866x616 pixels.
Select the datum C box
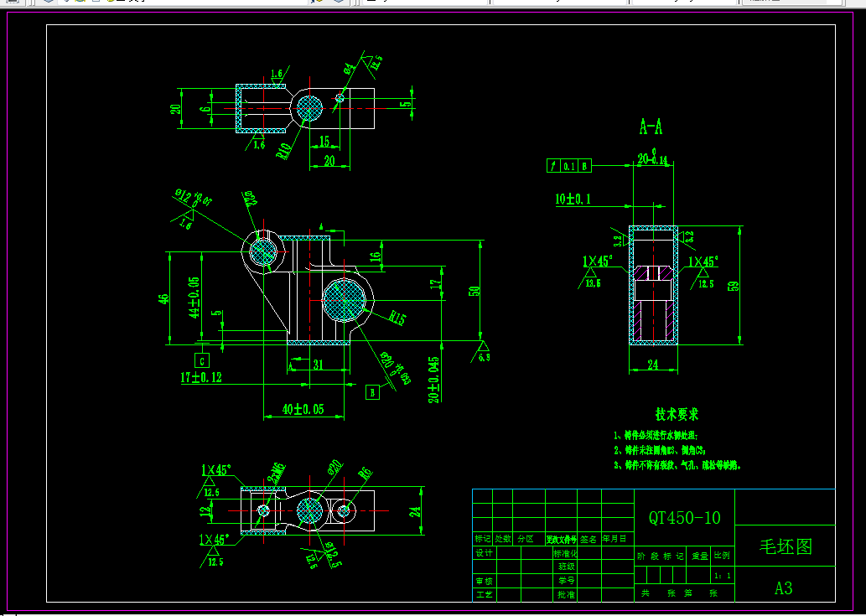(x=201, y=361)
